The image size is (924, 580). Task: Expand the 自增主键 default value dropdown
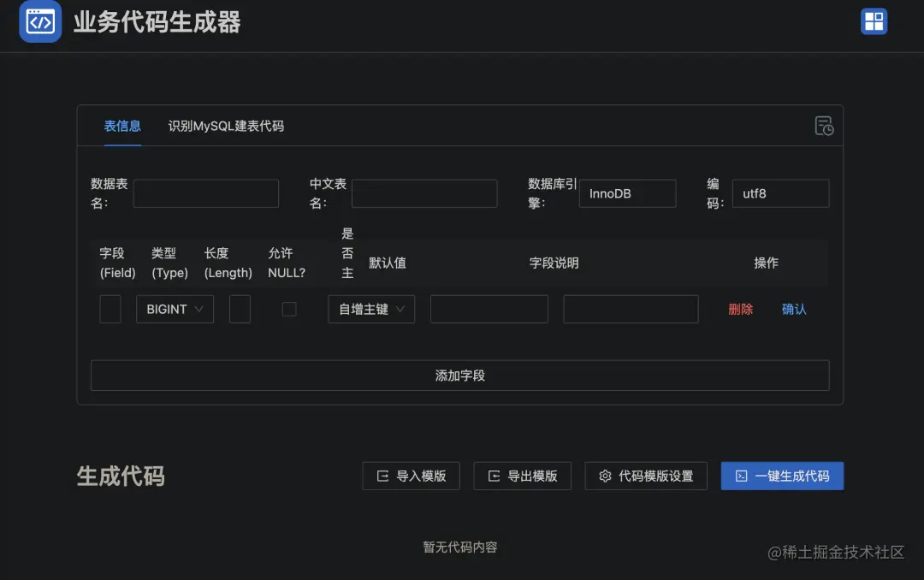[370, 309]
